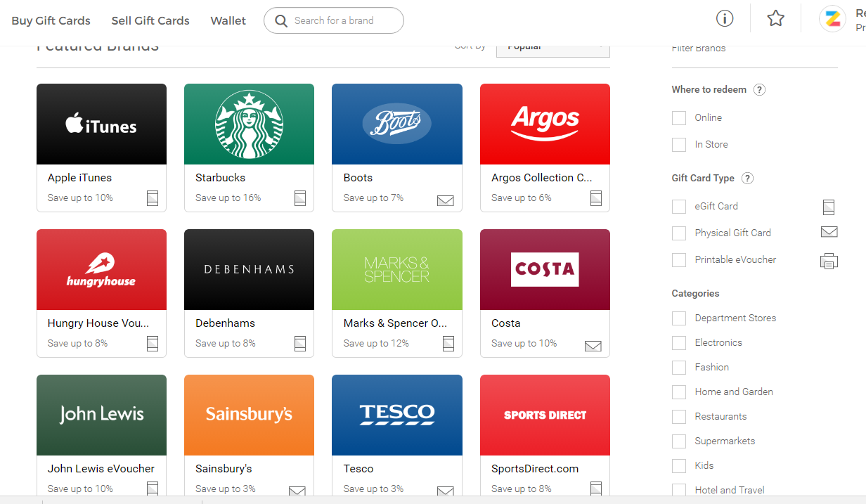Open the Starbucks card image
Viewport: 866px width, 504px height.
point(250,124)
